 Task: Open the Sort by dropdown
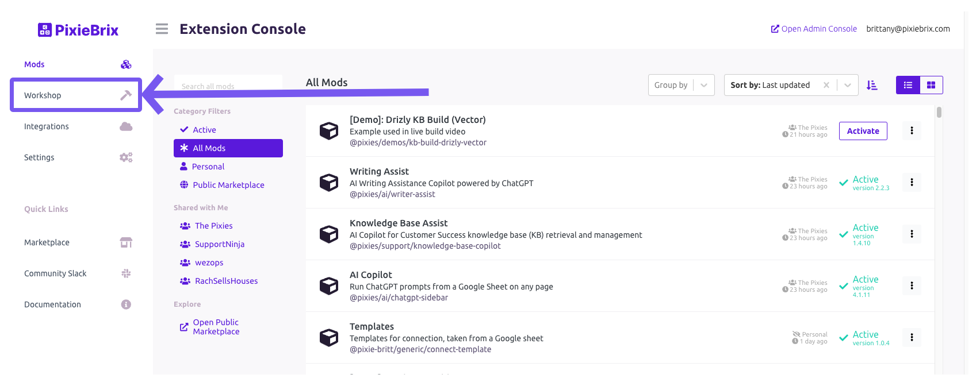pos(791,85)
